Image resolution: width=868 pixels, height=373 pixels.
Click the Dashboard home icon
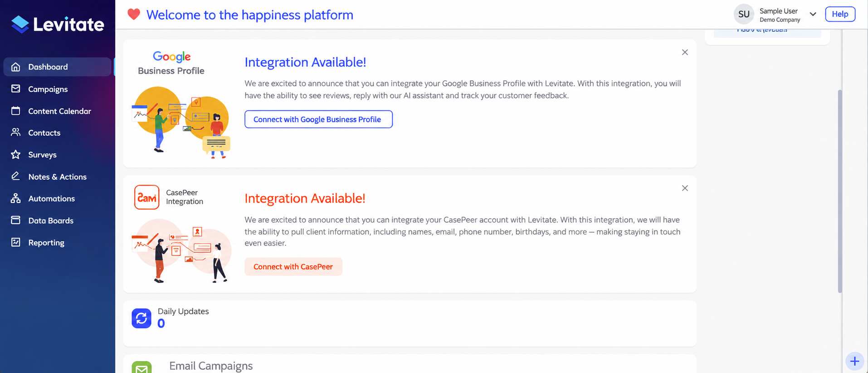pos(16,67)
